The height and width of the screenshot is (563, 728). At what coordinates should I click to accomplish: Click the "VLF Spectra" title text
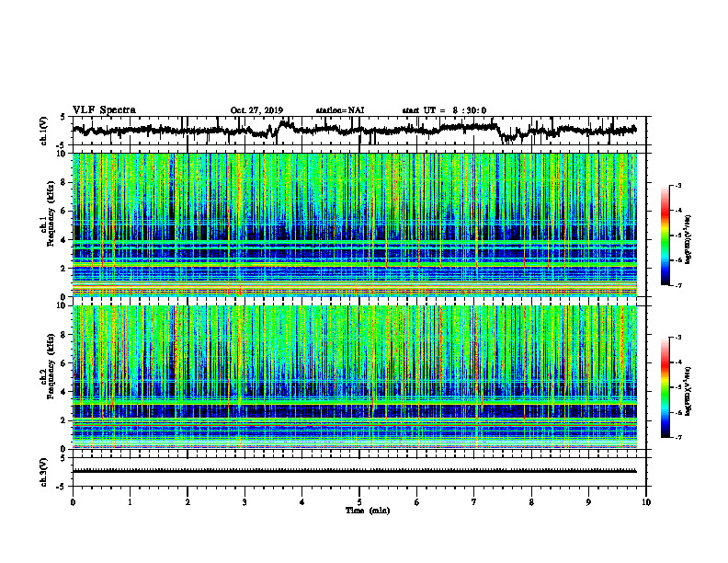(x=104, y=110)
